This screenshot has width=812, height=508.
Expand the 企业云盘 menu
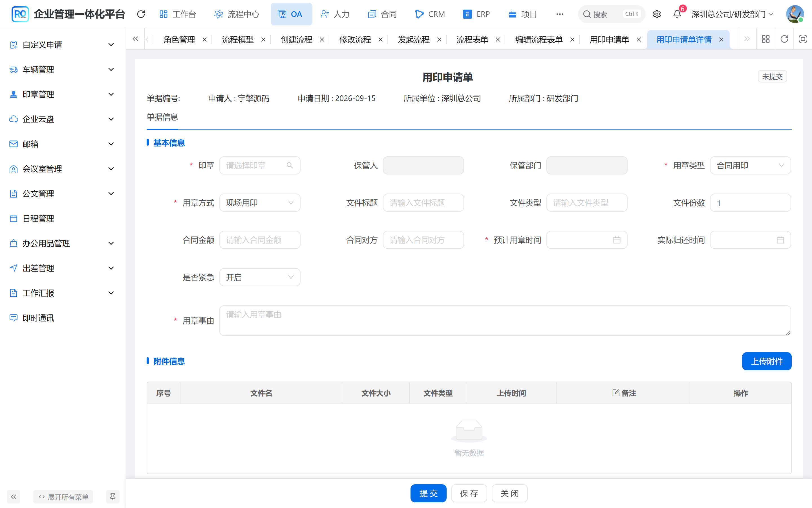pos(63,119)
